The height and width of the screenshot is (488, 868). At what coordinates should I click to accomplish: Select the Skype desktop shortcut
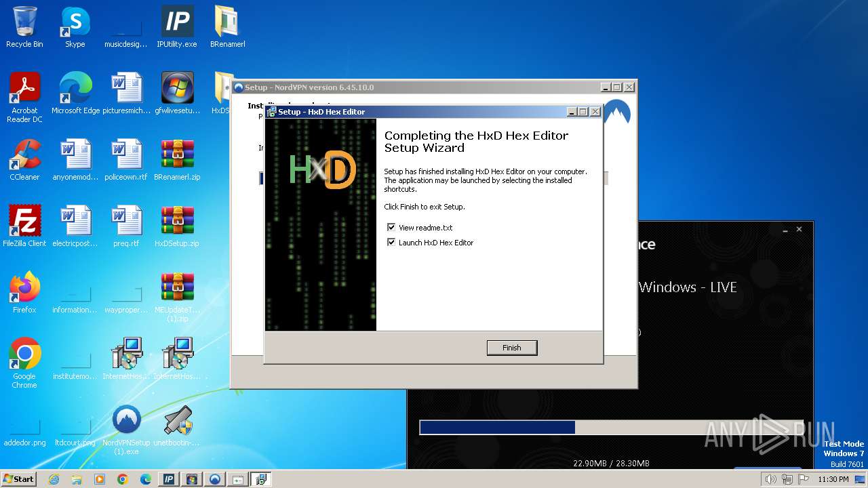[x=75, y=27]
